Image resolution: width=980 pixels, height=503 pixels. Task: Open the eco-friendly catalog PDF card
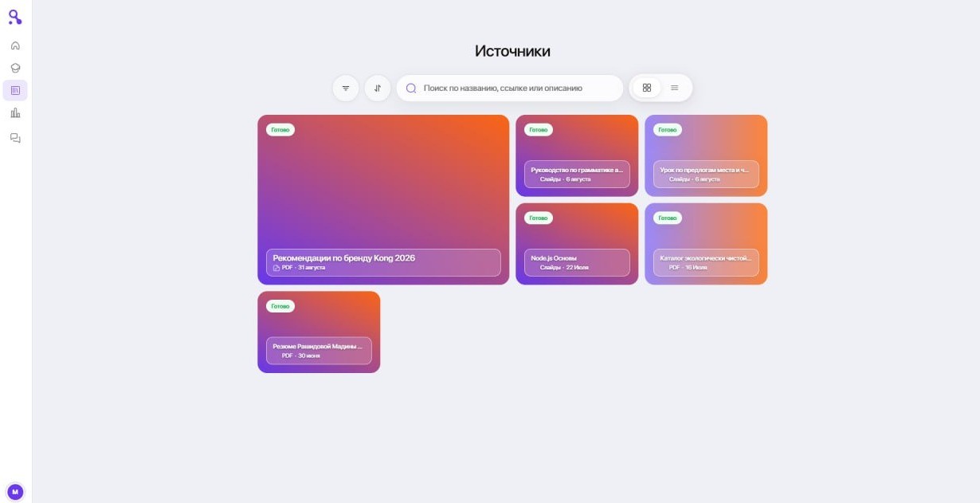[x=706, y=244]
